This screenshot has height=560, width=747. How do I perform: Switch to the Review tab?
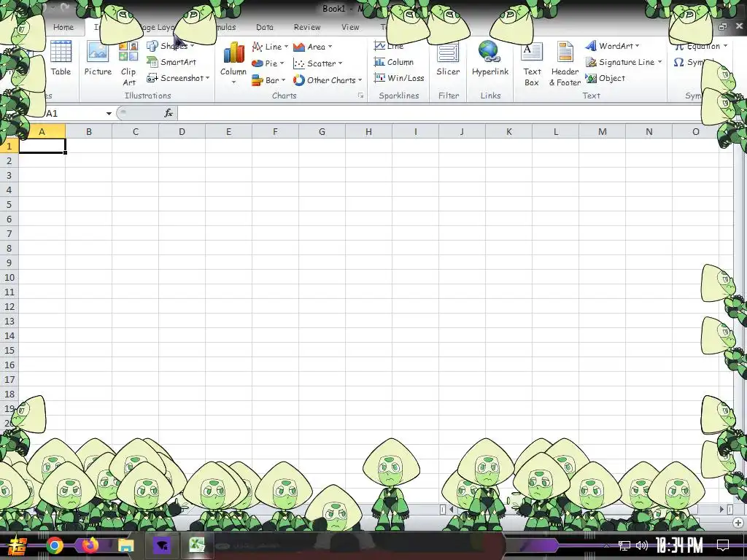click(x=307, y=27)
